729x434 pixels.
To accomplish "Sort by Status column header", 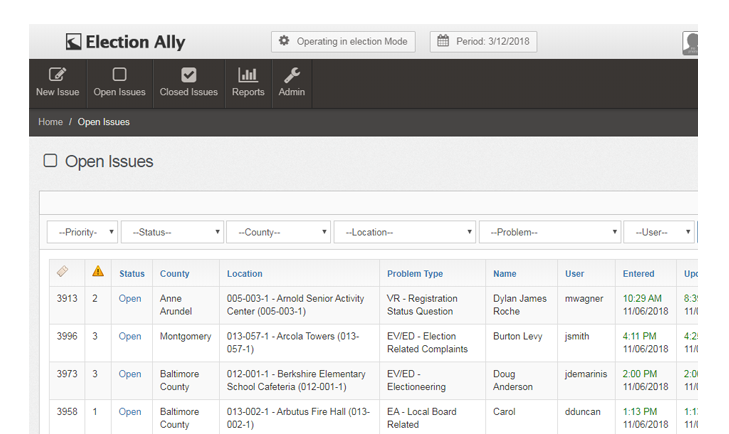I will pyautogui.click(x=132, y=274).
